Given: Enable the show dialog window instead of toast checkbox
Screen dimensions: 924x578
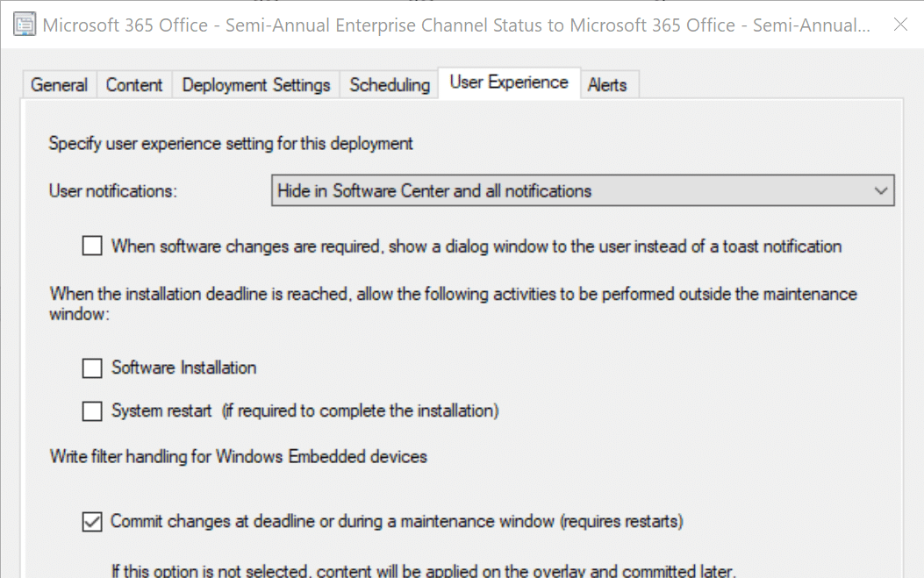Looking at the screenshot, I should click(92, 246).
